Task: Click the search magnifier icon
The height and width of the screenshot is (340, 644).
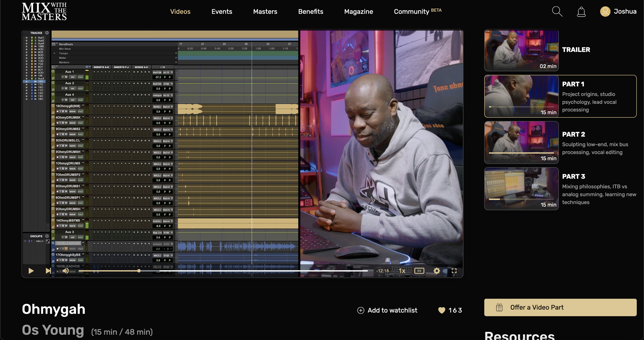Action: [557, 12]
